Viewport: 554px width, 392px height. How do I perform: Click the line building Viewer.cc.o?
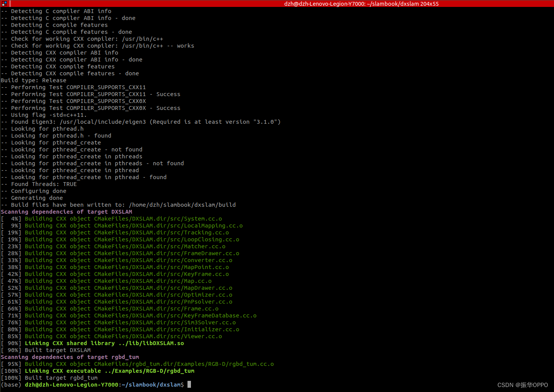click(111, 336)
